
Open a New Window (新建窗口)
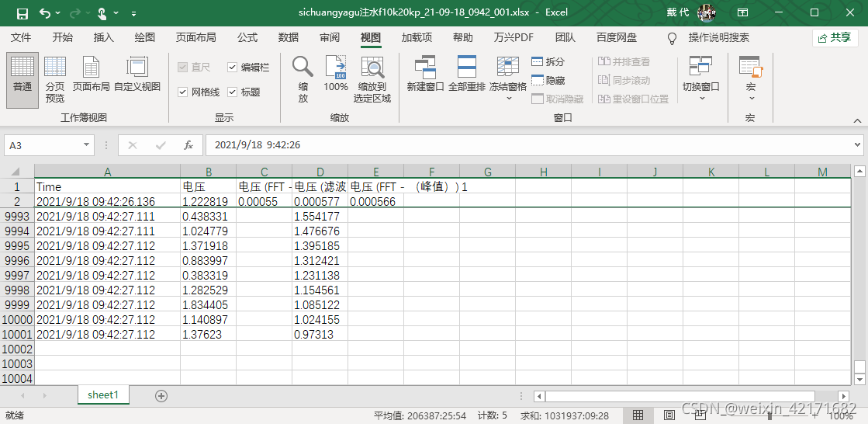pyautogui.click(x=426, y=75)
